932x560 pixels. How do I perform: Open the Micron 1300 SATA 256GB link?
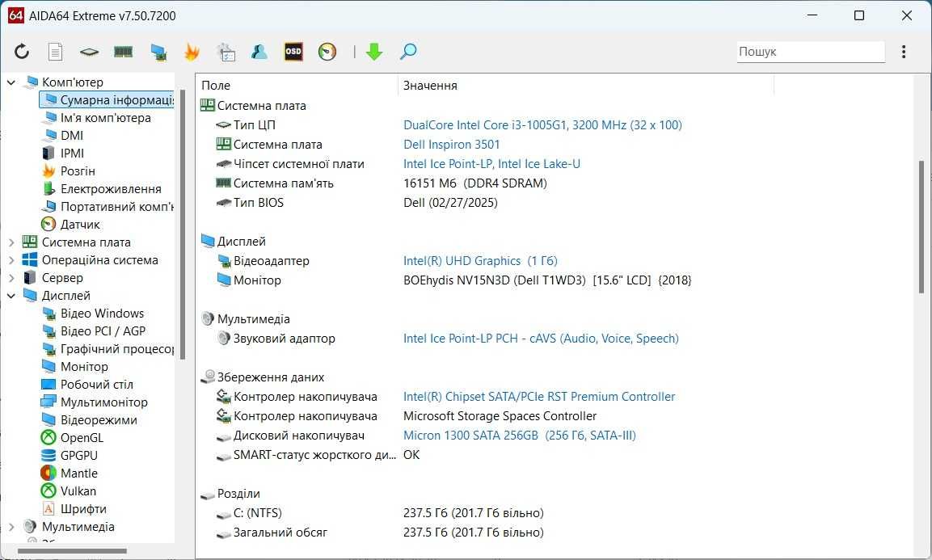pyautogui.click(x=520, y=436)
